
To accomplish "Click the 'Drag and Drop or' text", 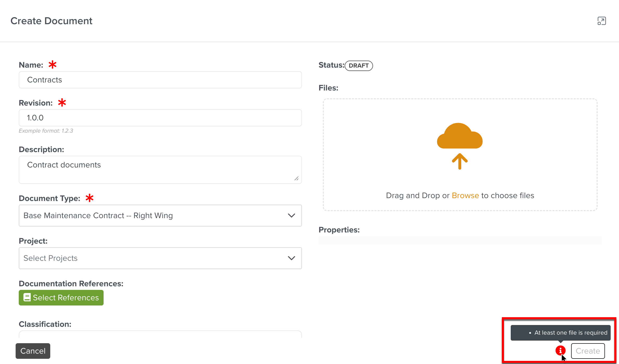I will coord(418,196).
